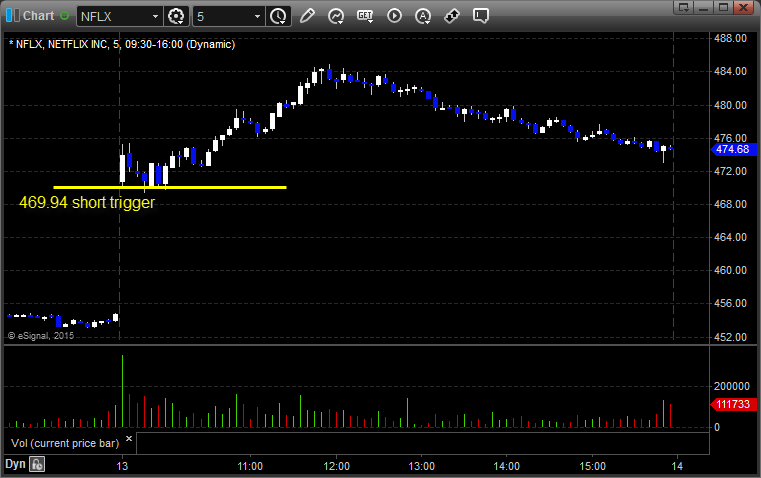
Task: Close the chart window
Action: (x=743, y=7)
